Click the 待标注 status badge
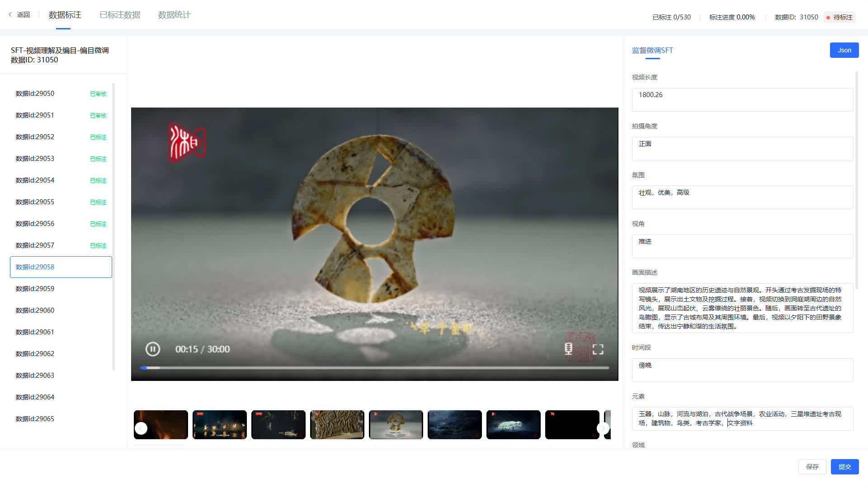The width and height of the screenshot is (868, 488). (840, 17)
